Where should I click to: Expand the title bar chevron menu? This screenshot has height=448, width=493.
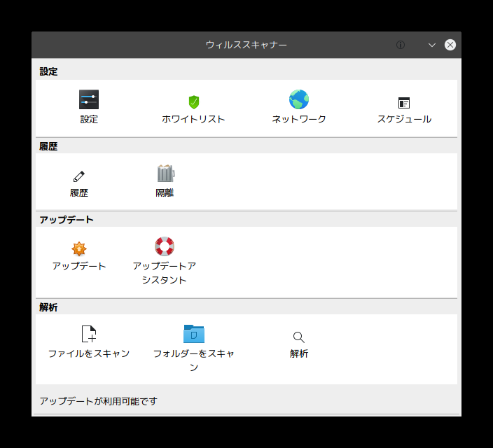pos(432,45)
